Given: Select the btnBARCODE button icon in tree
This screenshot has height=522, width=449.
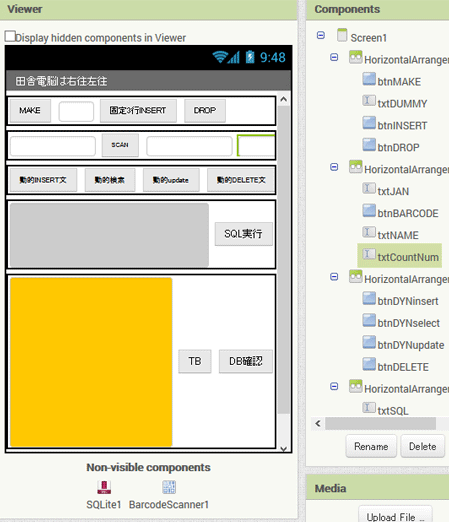Looking at the screenshot, I should [x=369, y=210].
